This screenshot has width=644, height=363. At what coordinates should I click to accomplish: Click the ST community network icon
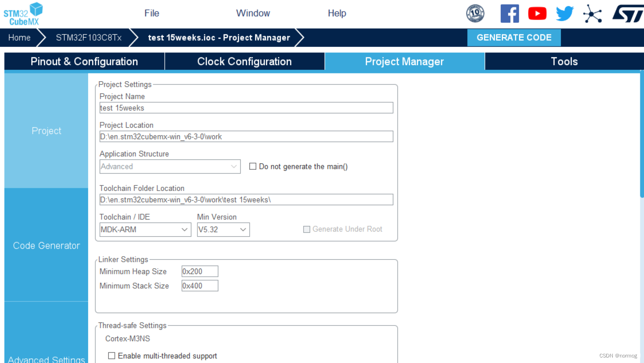592,13
